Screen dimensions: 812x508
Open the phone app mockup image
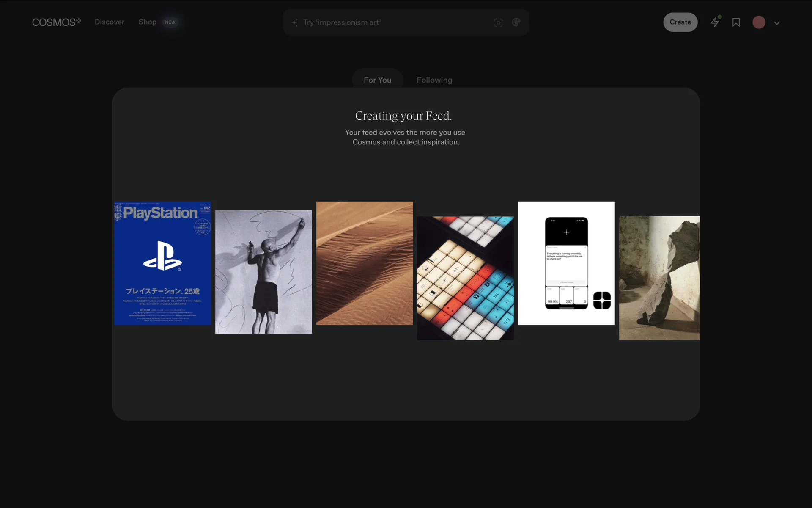[x=566, y=263]
